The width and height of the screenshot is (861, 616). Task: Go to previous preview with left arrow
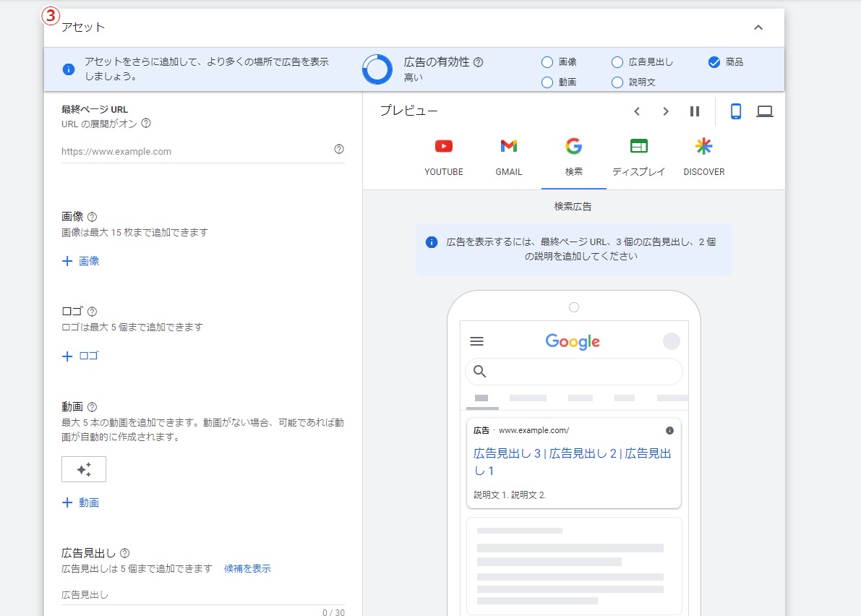point(637,111)
